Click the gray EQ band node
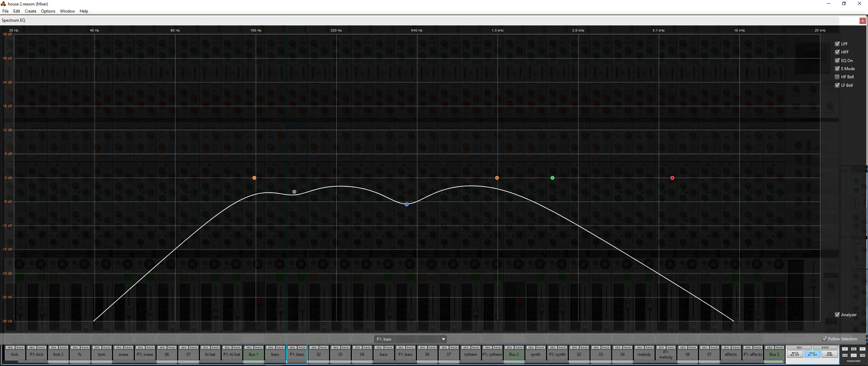The width and height of the screenshot is (868, 366). 294,192
